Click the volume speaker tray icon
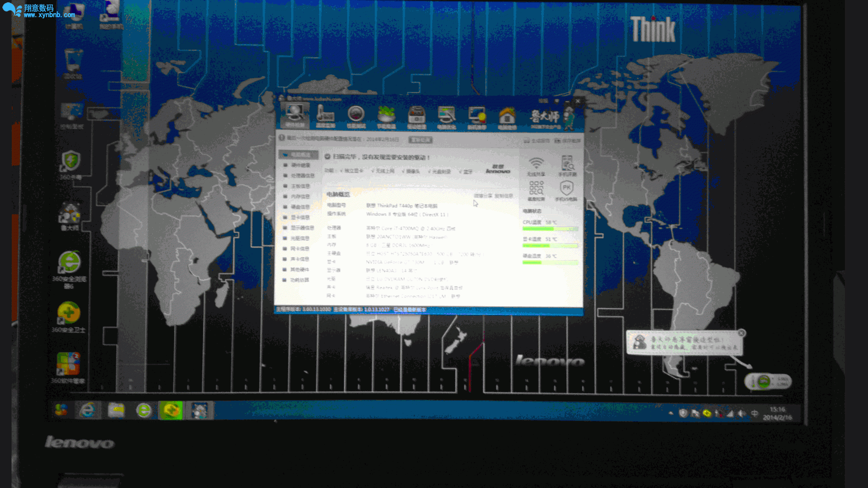 pos(742,413)
